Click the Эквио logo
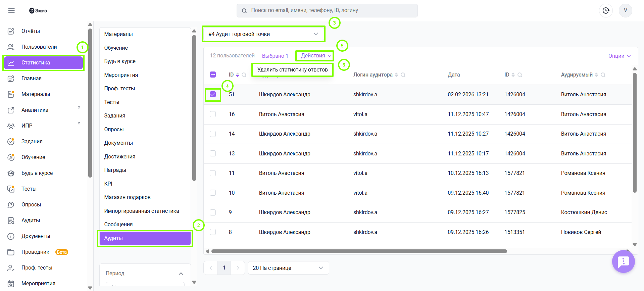Image resolution: width=644 pixels, height=291 pixels. click(x=38, y=11)
